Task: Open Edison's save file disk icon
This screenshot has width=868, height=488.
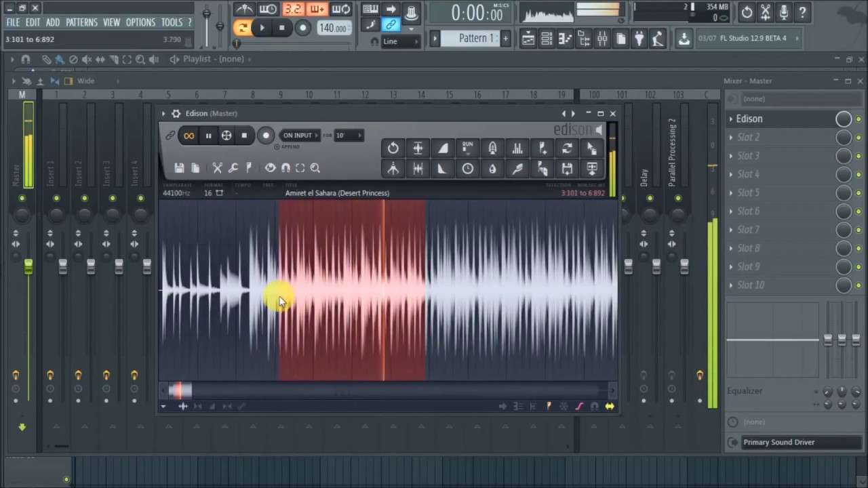Action: pyautogui.click(x=179, y=168)
